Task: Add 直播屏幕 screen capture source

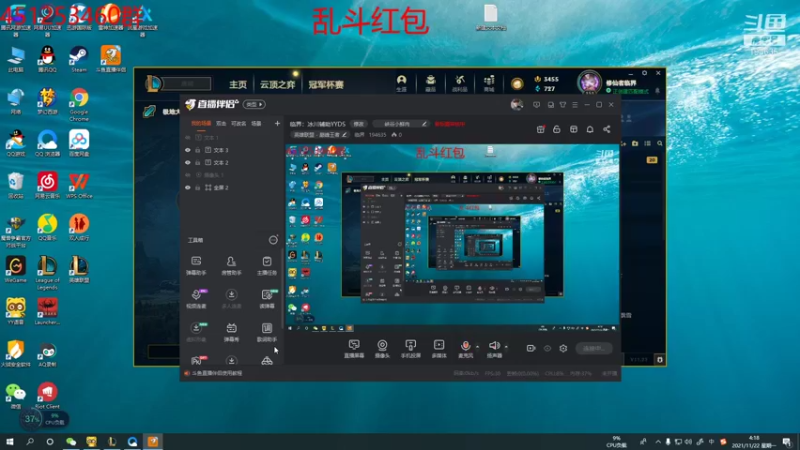Action: [x=354, y=349]
